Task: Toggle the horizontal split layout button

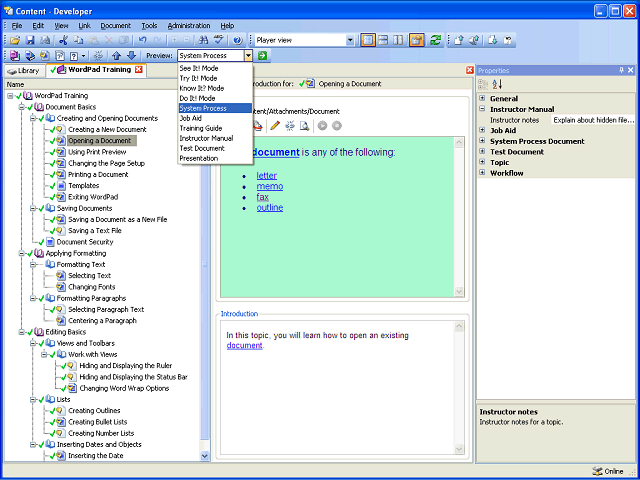Action: pos(383,40)
